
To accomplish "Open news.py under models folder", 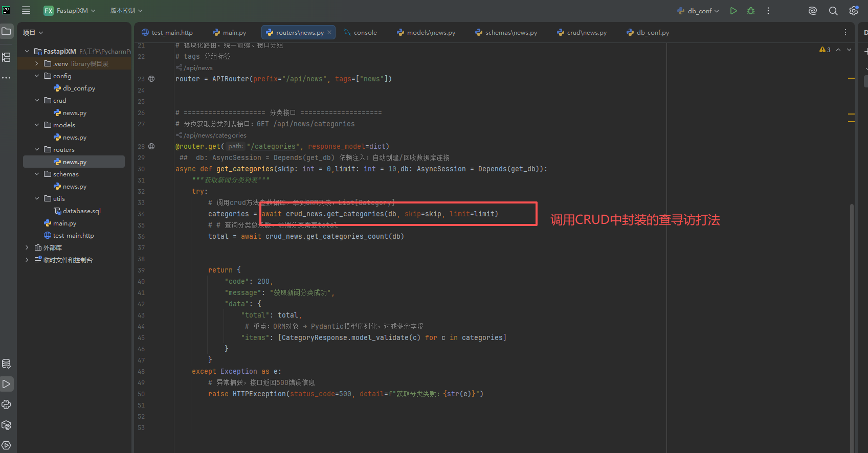I will 70,137.
